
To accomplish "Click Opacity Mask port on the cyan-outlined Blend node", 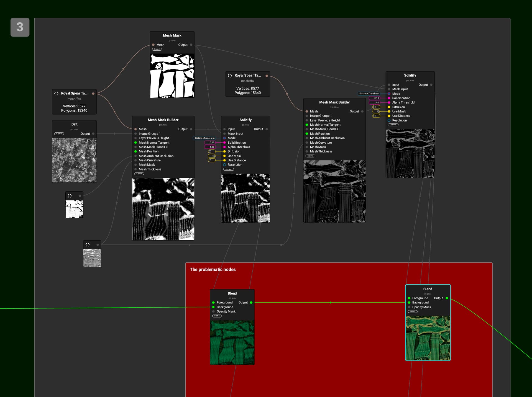I will coord(409,307).
